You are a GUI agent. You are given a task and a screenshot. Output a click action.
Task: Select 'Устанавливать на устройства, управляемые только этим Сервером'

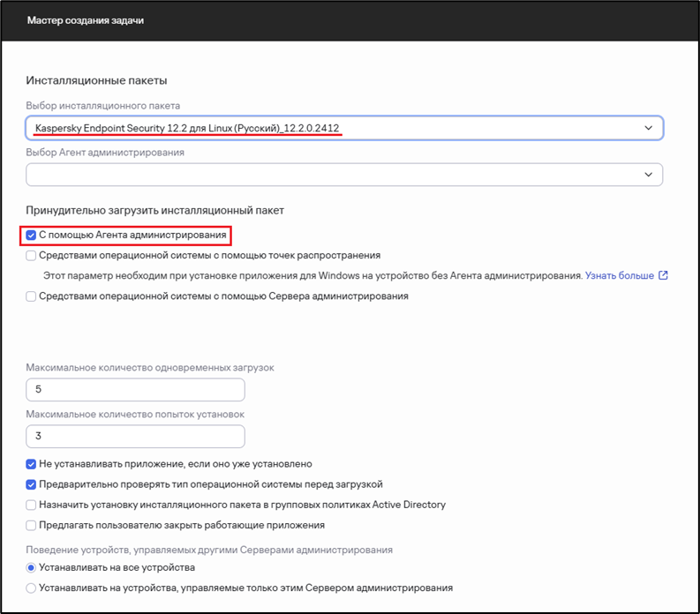pyautogui.click(x=31, y=588)
